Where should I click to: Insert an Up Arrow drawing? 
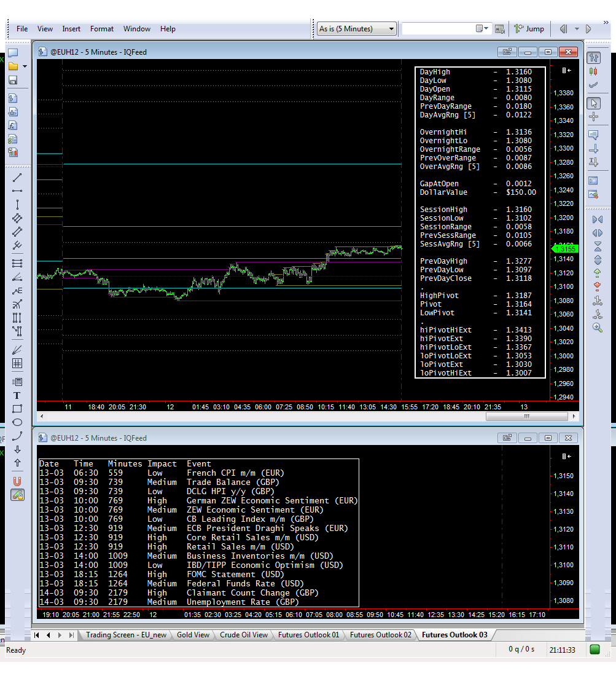pyautogui.click(x=17, y=463)
